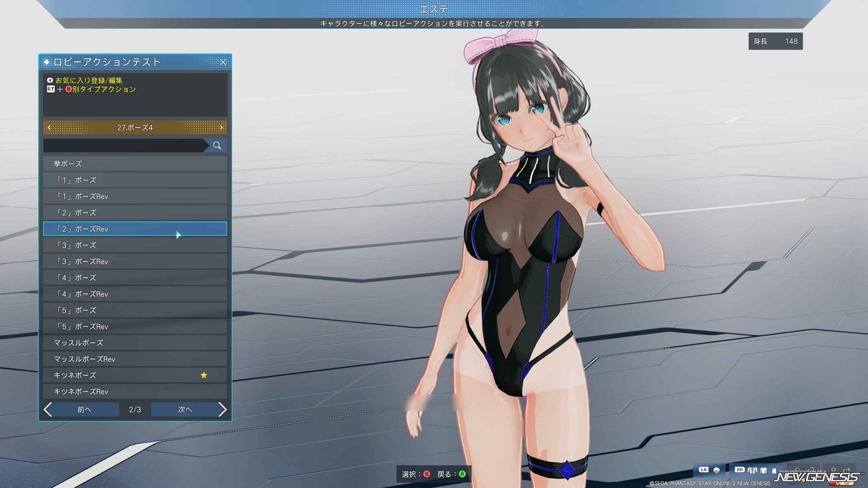Click the gold favorite star on キツネポーズ
The height and width of the screenshot is (488, 868).
pos(204,375)
